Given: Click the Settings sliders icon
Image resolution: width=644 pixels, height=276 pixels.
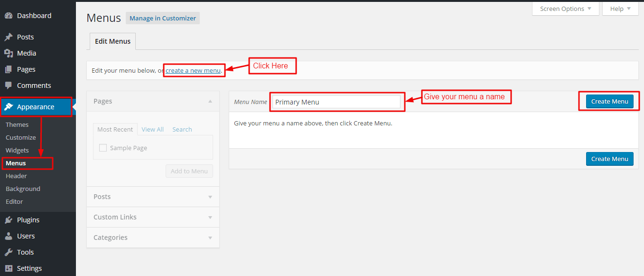Looking at the screenshot, I should click(x=9, y=268).
